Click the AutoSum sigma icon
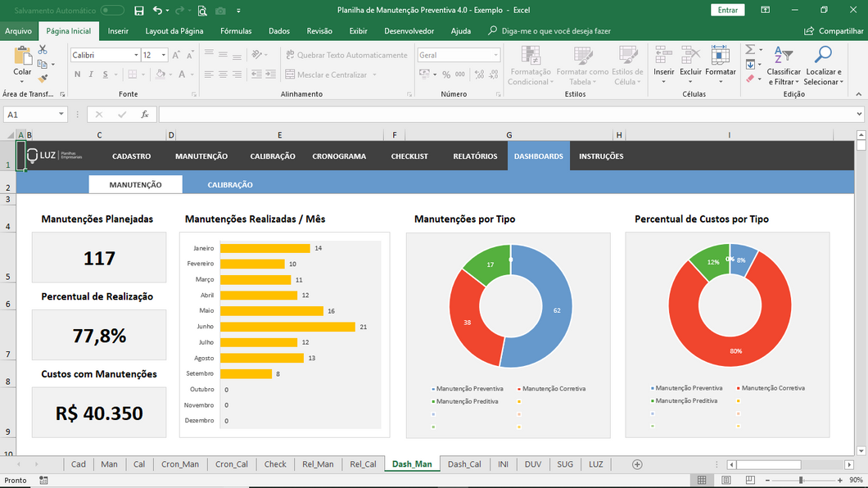 pyautogui.click(x=750, y=50)
